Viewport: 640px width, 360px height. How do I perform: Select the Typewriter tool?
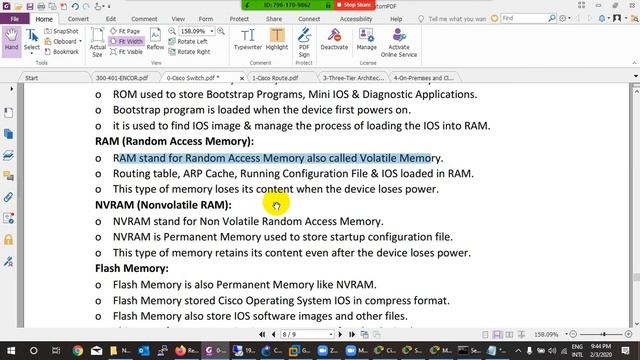click(248, 39)
